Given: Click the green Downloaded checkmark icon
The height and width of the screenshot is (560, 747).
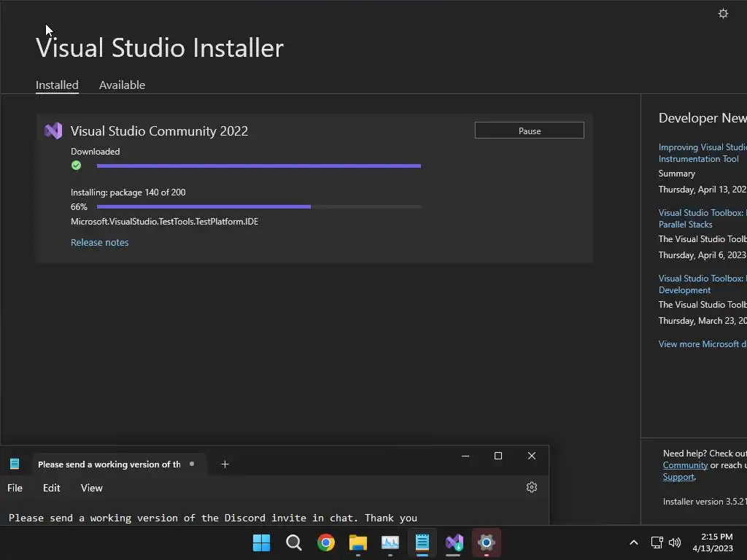Looking at the screenshot, I should pos(76,166).
